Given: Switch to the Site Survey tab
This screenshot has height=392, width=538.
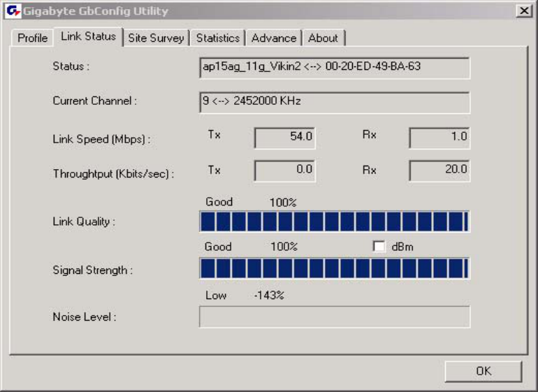Looking at the screenshot, I should tap(156, 38).
